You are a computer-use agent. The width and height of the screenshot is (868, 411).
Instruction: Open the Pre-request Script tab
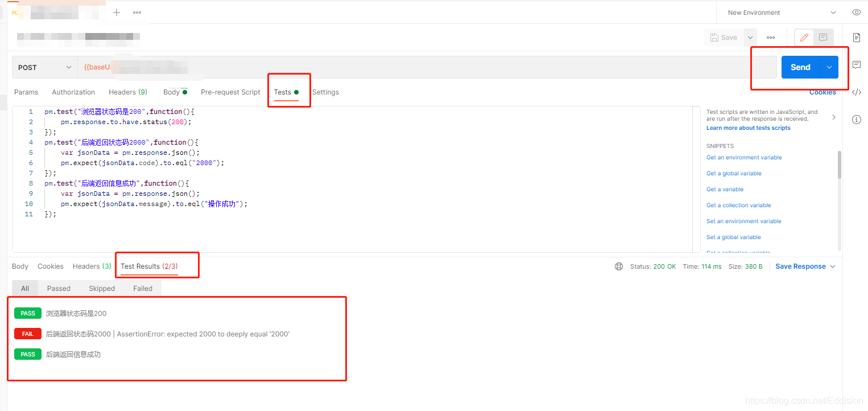click(x=230, y=92)
